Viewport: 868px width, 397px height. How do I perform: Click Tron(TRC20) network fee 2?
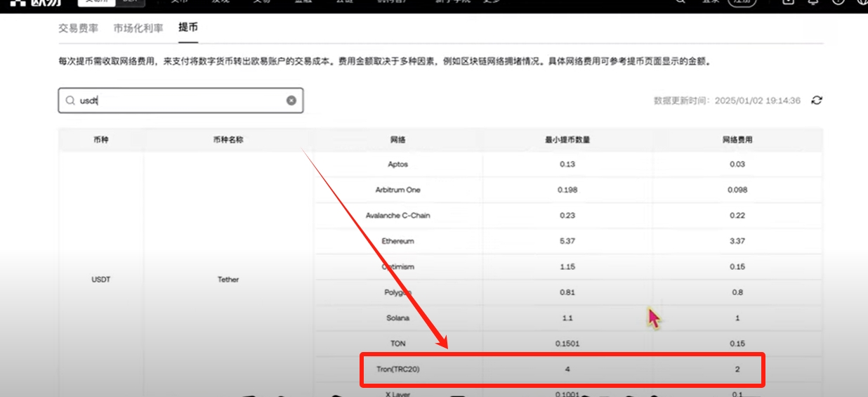tap(737, 369)
